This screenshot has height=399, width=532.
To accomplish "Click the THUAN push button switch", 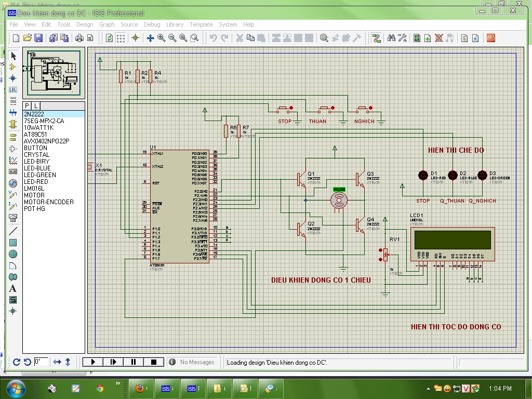I will click(325, 109).
